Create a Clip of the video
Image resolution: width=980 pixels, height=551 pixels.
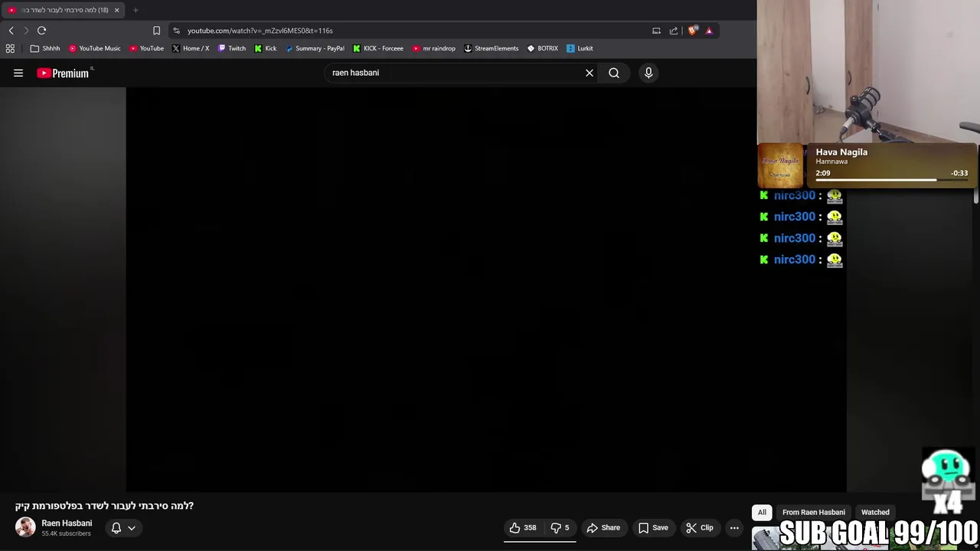(x=699, y=527)
